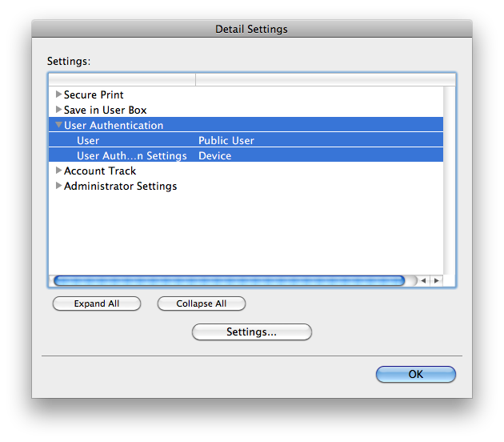Collapse the User Authentication disclosure triangle

click(58, 125)
